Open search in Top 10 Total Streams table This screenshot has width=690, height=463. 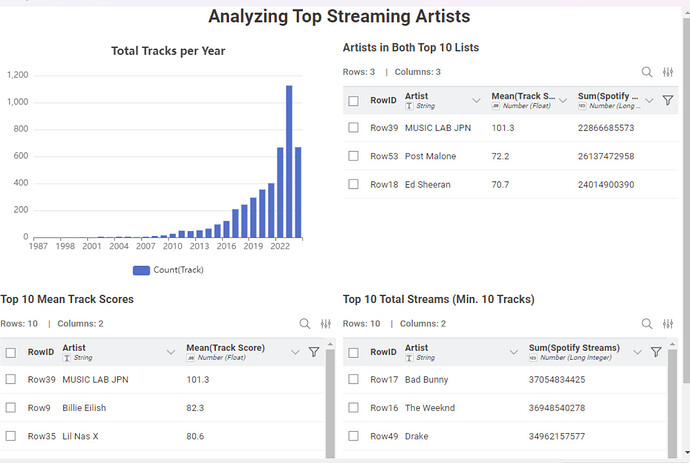(647, 324)
